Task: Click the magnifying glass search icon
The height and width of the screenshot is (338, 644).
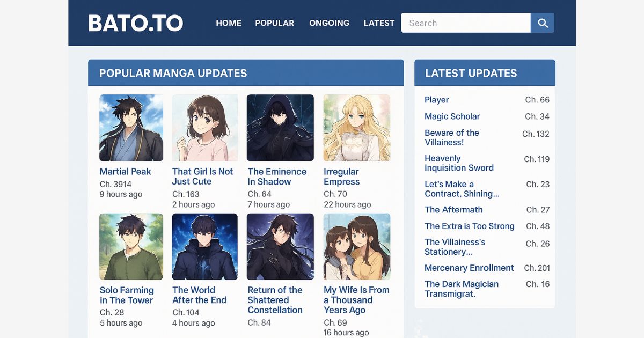Action: [542, 23]
